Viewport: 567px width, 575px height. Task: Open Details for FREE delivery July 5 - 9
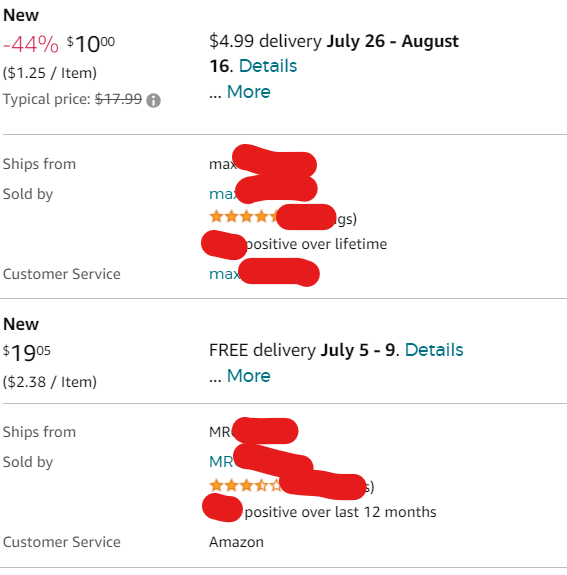[x=434, y=350]
